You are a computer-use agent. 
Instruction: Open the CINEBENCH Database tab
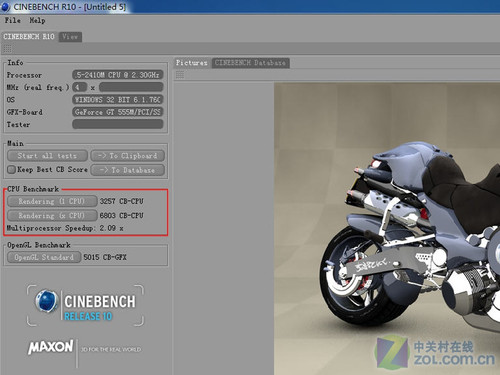tap(250, 63)
